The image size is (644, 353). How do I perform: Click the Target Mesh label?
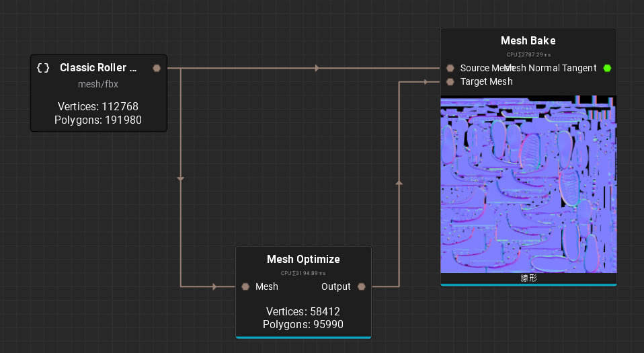coord(486,82)
